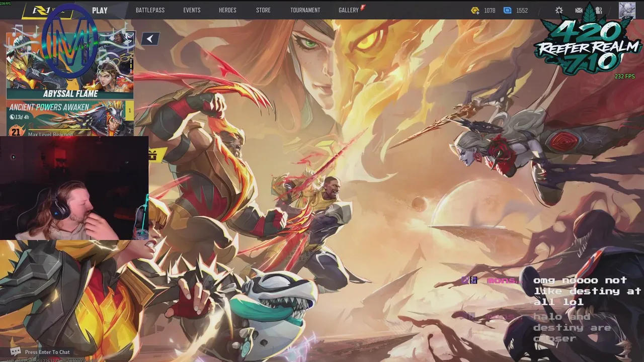Click the chat bubble icon
The image size is (644, 362).
pos(16,352)
